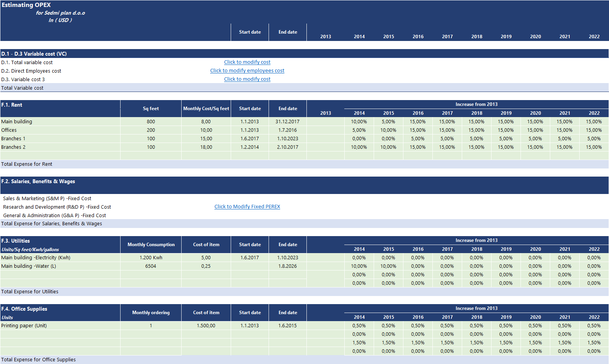Click Branches 2 end date 2.10.2017
Image resolution: width=609 pixels, height=364 pixels.
(x=287, y=147)
